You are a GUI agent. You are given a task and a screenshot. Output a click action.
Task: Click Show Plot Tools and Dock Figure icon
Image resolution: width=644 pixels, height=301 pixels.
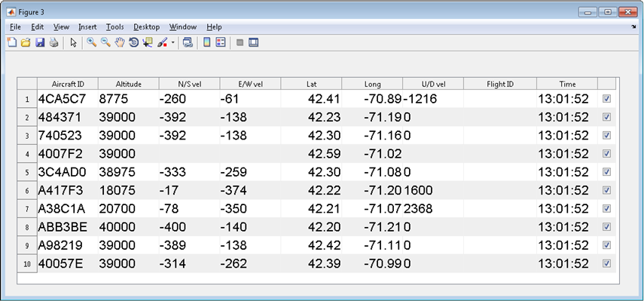click(253, 42)
